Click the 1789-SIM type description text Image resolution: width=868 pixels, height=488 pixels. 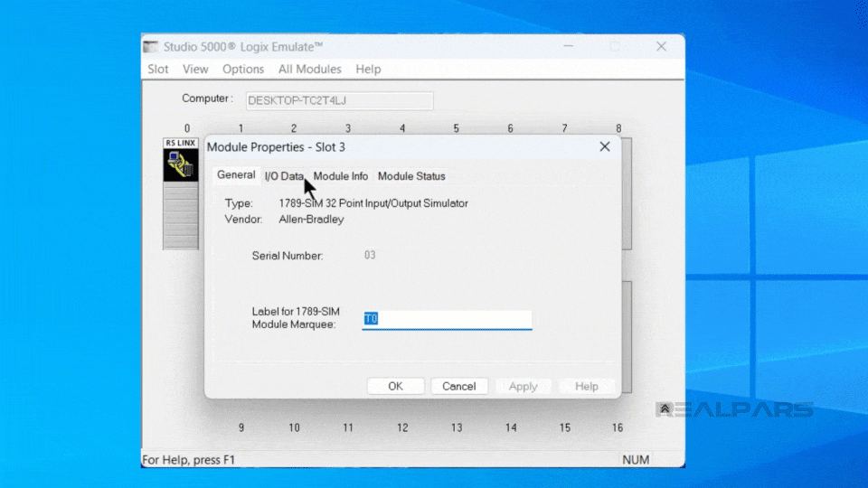click(x=373, y=203)
